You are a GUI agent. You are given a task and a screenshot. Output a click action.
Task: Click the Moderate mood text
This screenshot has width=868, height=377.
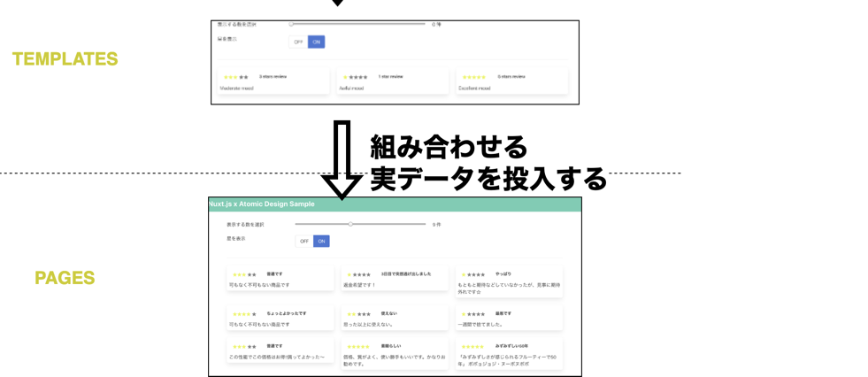pyautogui.click(x=237, y=88)
